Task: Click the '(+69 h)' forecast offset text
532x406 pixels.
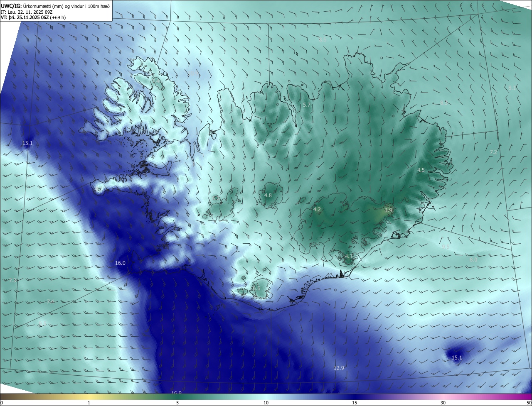Action: [x=57, y=17]
